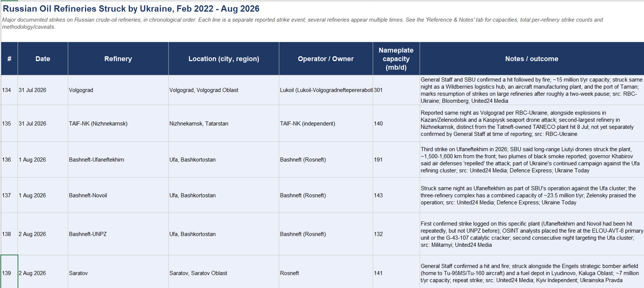Click row number cell '138'
Image resolution: width=644 pixels, height=288 pixels.
coord(9,234)
